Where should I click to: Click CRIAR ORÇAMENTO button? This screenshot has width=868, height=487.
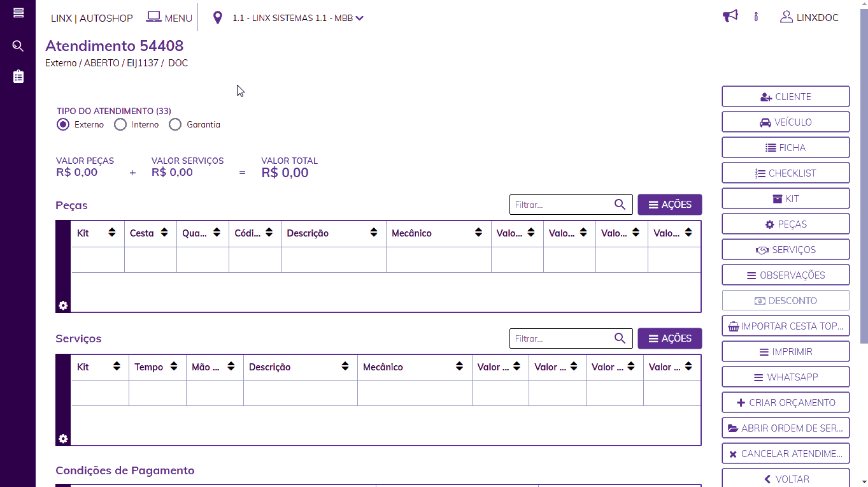click(x=785, y=402)
